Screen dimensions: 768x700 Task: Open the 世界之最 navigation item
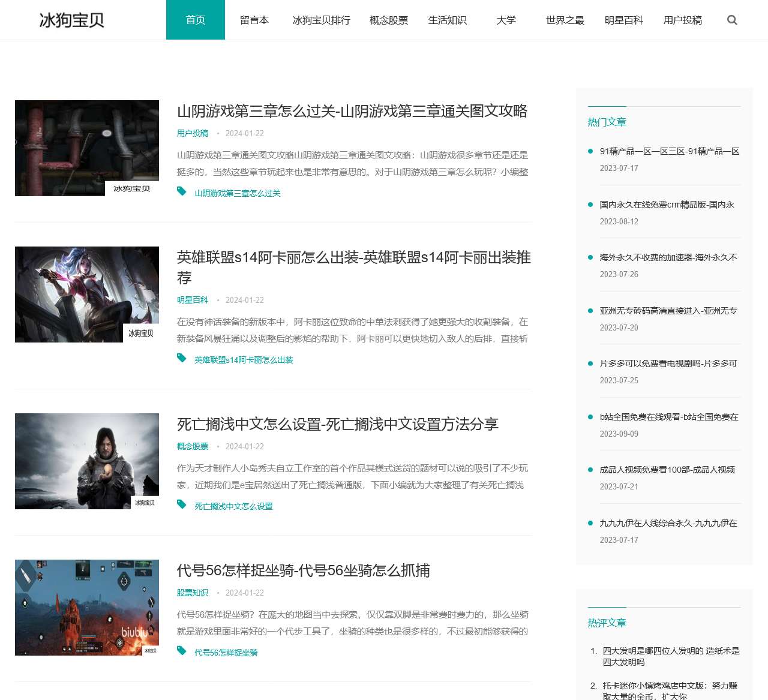pos(563,20)
